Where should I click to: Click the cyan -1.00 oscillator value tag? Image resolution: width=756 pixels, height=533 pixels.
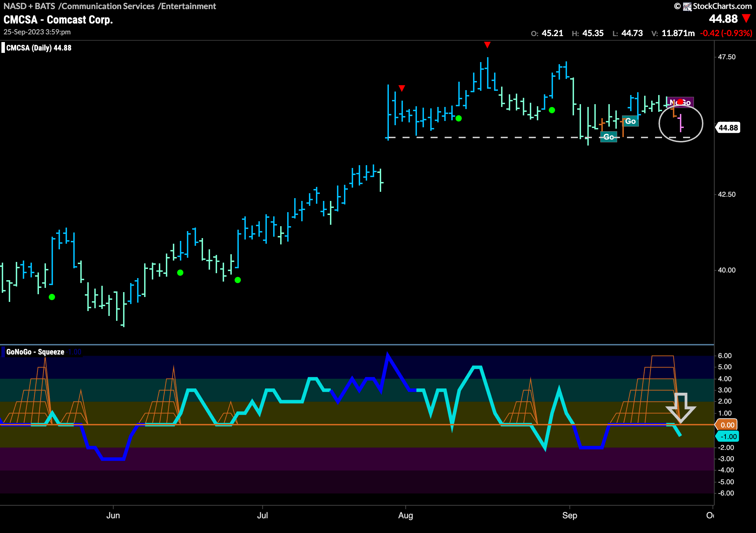pyautogui.click(x=727, y=437)
